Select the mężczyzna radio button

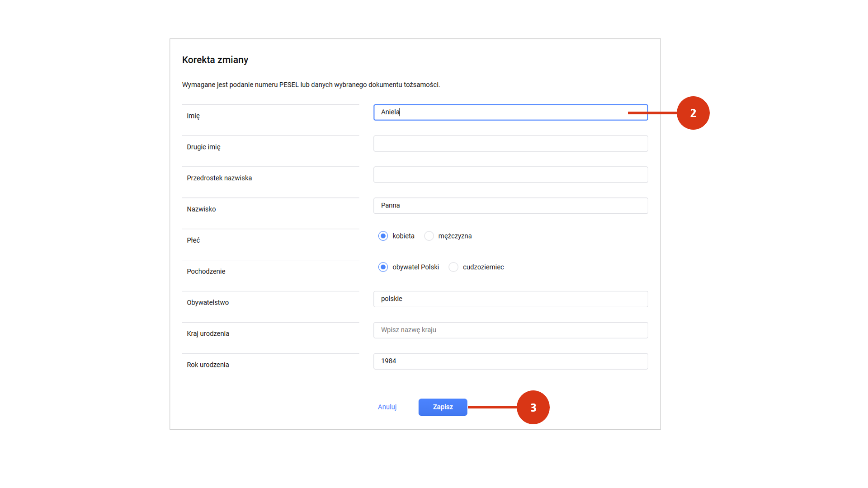point(429,236)
